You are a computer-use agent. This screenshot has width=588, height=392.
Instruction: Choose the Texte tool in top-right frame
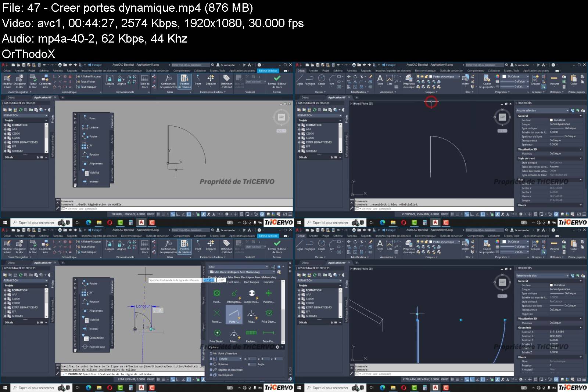click(x=380, y=80)
